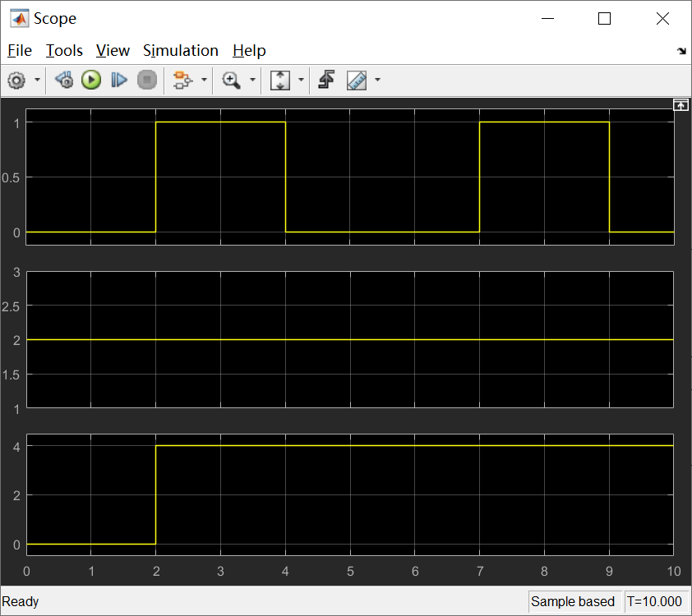
Task: Open the Help menu
Action: [249, 51]
